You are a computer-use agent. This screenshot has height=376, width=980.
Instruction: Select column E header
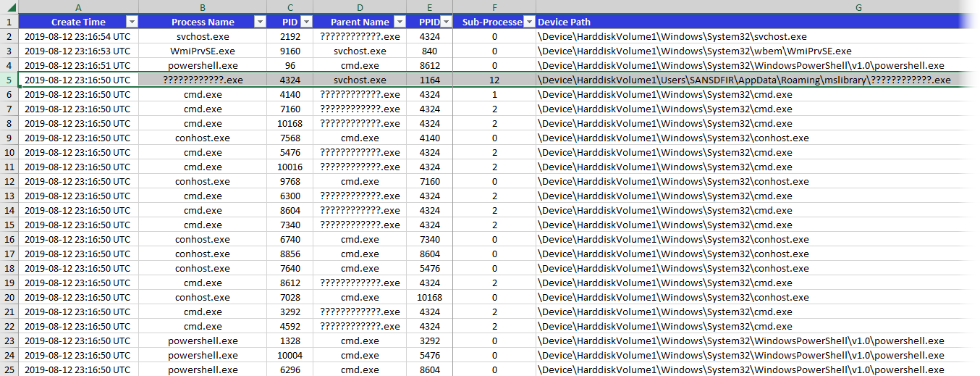pos(429,7)
